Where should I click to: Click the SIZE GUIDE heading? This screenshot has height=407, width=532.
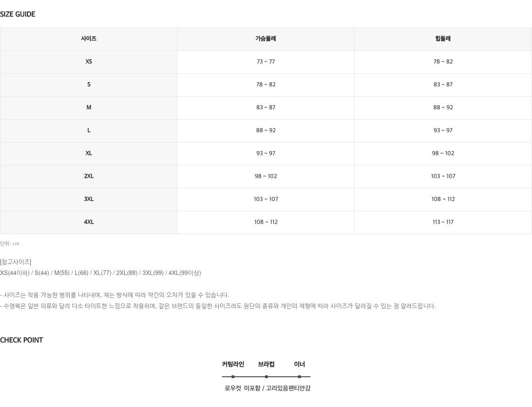pyautogui.click(x=17, y=14)
